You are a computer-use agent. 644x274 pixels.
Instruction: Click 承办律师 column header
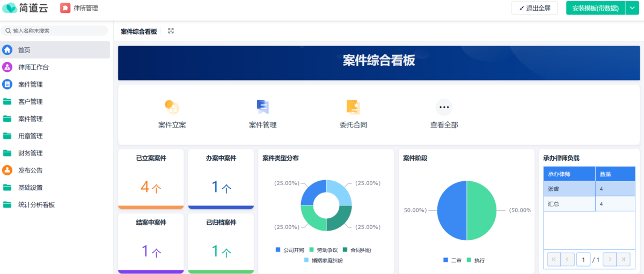569,174
